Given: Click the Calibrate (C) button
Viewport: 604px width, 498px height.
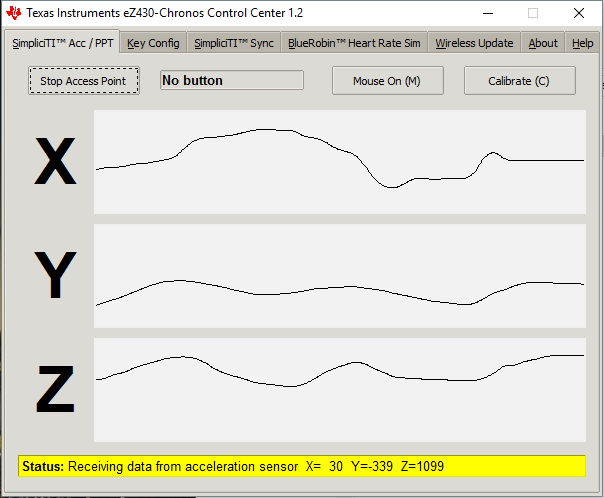Looking at the screenshot, I should (519, 80).
